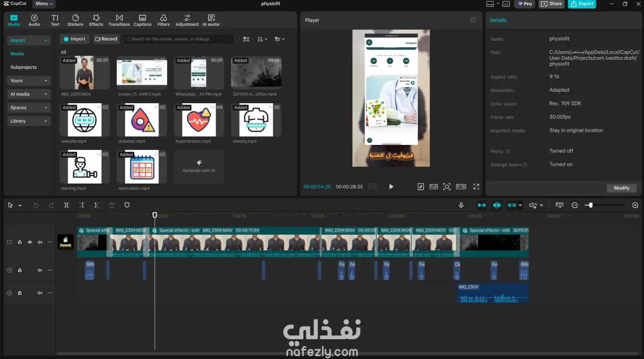
Task: Play the video preview
Action: (391, 187)
